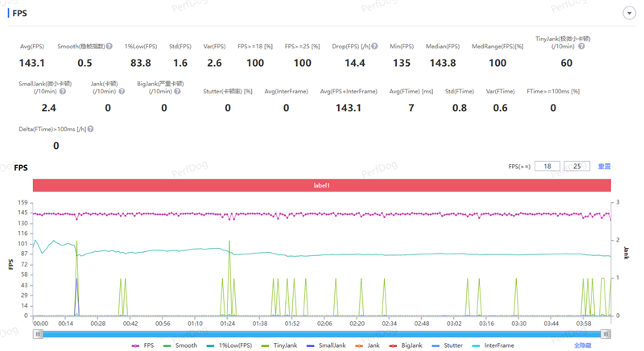Image resolution: width=644 pixels, height=351 pixels.
Task: Toggle 1%Low(FPS) series in legend
Action: [229, 345]
